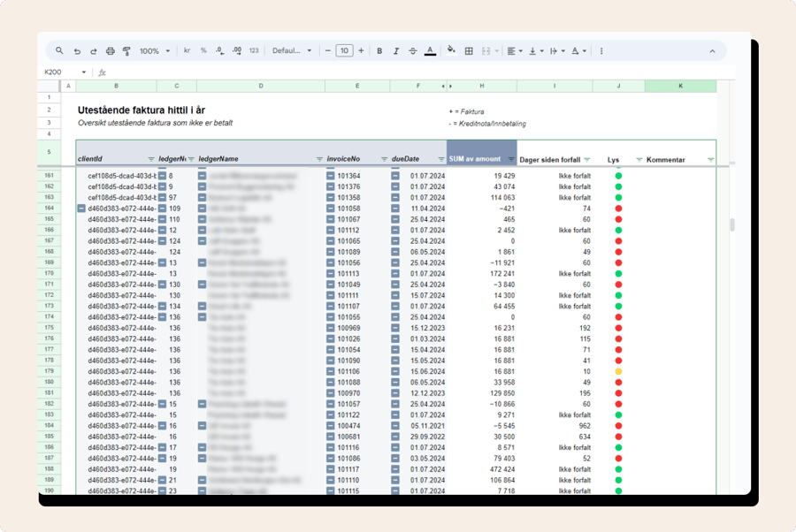Click the font size field showing 10
This screenshot has width=796, height=532.
344,50
